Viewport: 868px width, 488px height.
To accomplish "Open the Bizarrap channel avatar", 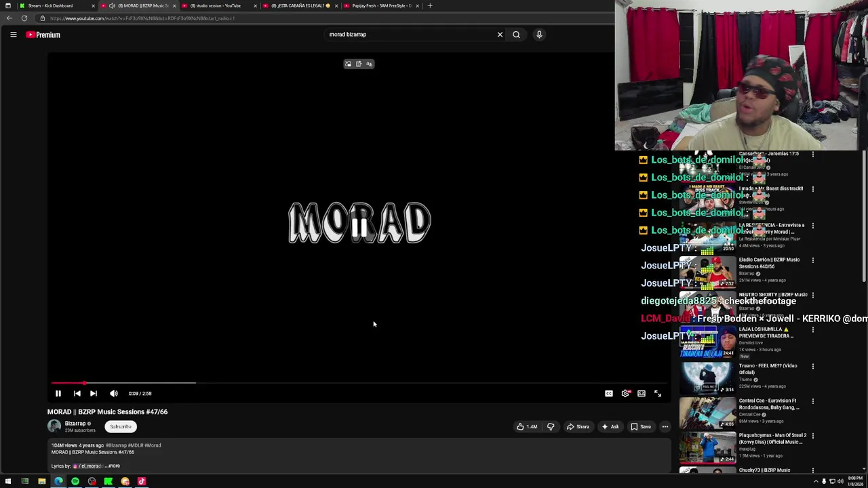I will click(54, 426).
